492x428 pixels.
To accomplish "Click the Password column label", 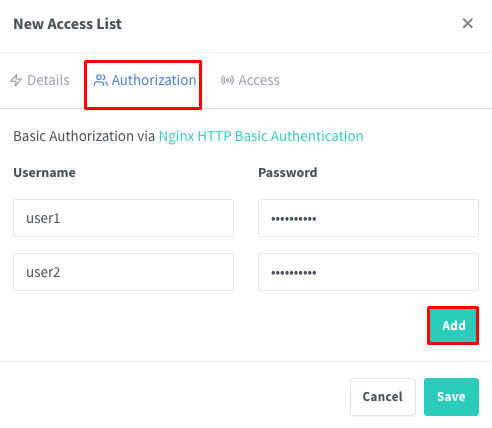I will [288, 173].
